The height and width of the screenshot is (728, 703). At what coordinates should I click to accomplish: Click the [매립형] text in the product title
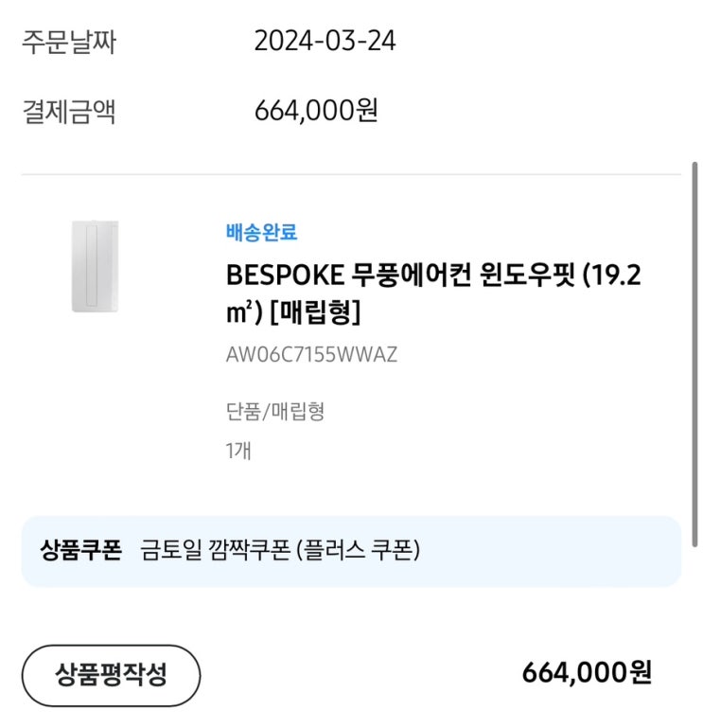click(x=315, y=311)
